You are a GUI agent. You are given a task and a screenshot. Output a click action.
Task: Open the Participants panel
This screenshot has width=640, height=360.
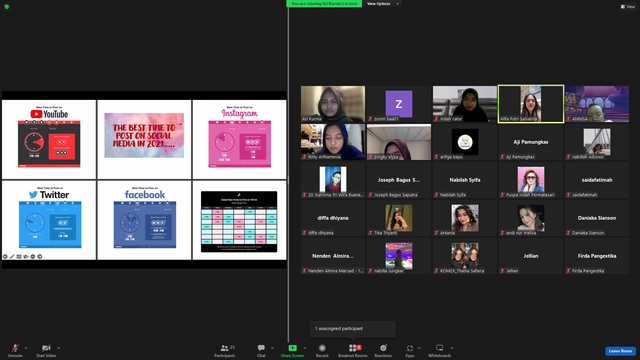(225, 350)
